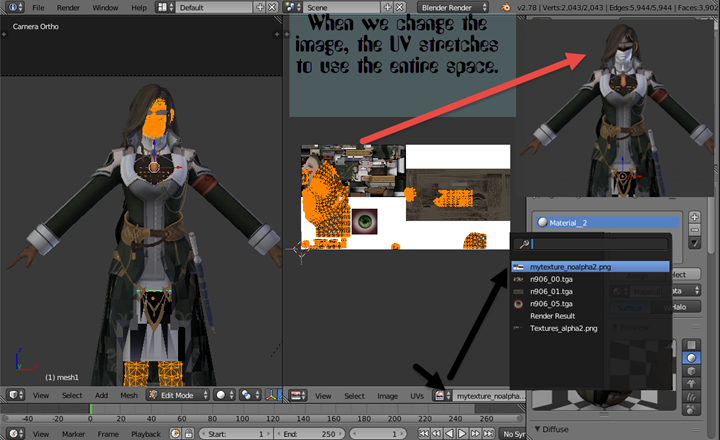Open the Timeline View menu

pos(40,434)
